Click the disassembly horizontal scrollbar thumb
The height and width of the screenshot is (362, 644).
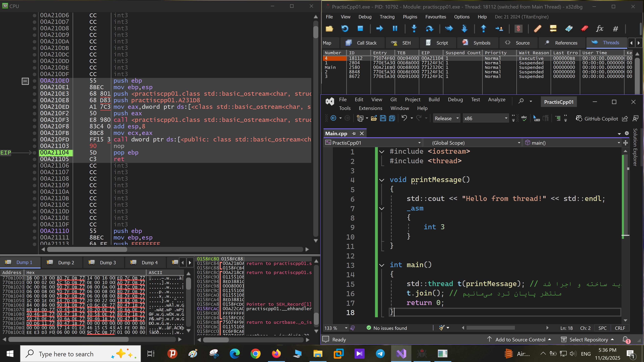(87, 249)
